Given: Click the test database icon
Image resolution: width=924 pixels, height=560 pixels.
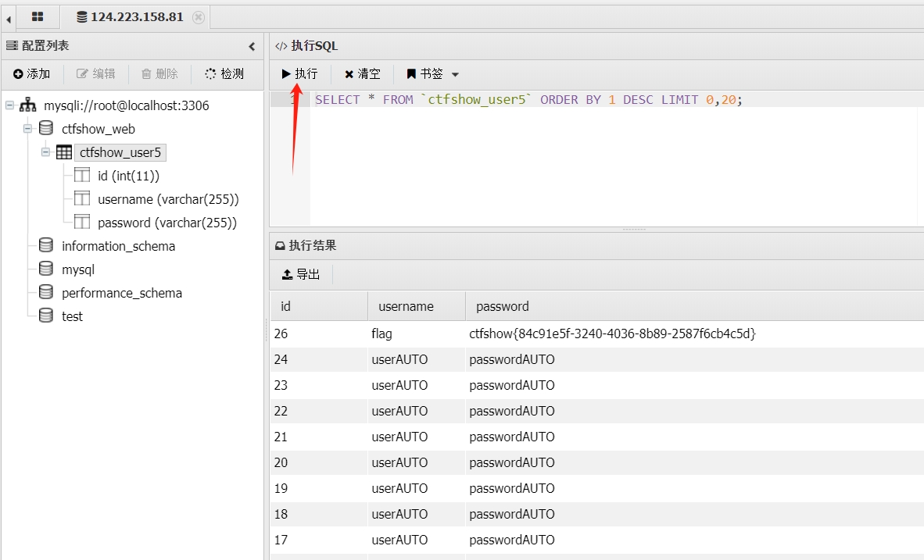Looking at the screenshot, I should pyautogui.click(x=46, y=315).
